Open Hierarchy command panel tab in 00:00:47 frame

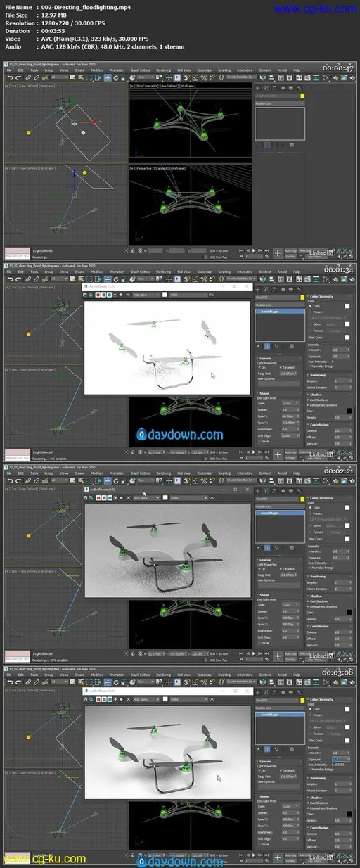(274, 88)
